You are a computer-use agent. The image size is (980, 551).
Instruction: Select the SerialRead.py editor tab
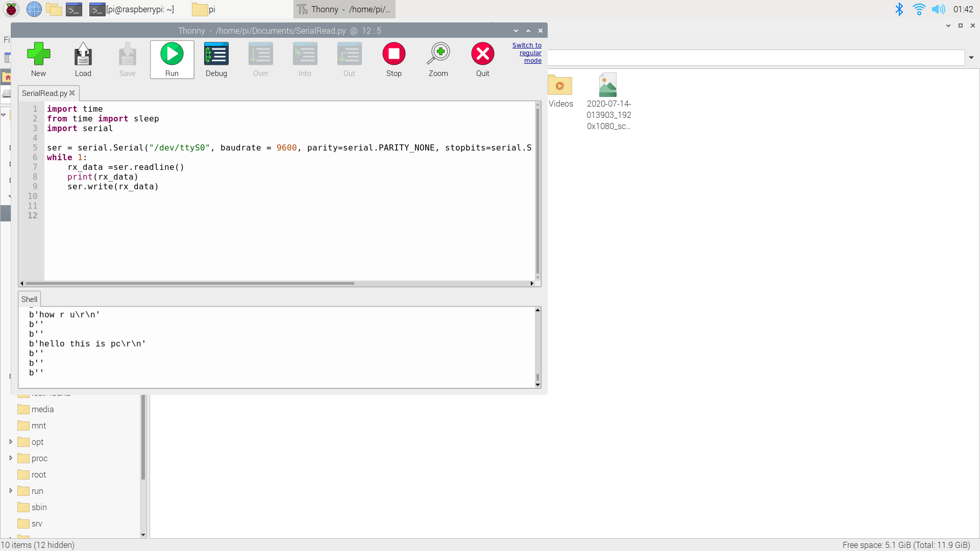point(44,93)
